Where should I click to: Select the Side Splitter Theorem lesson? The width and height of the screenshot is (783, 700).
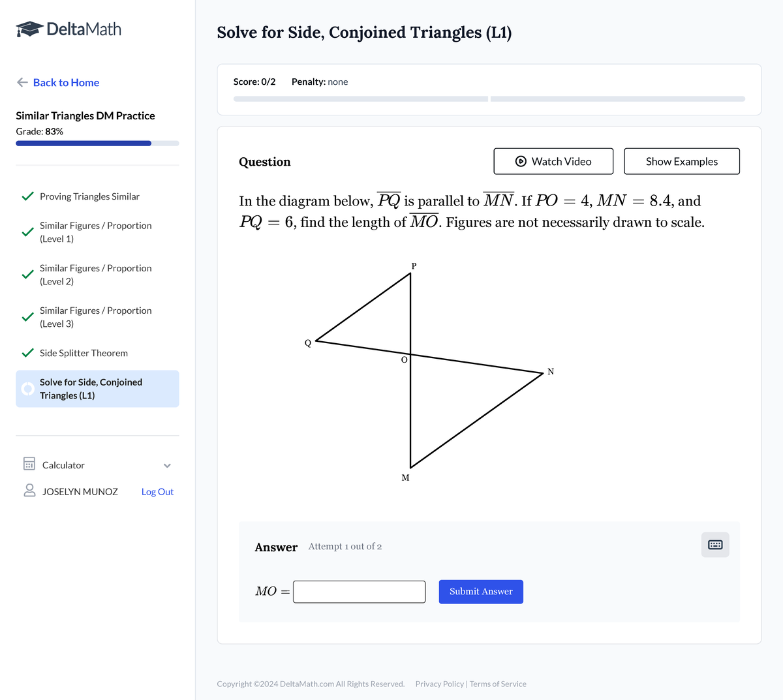pos(84,352)
